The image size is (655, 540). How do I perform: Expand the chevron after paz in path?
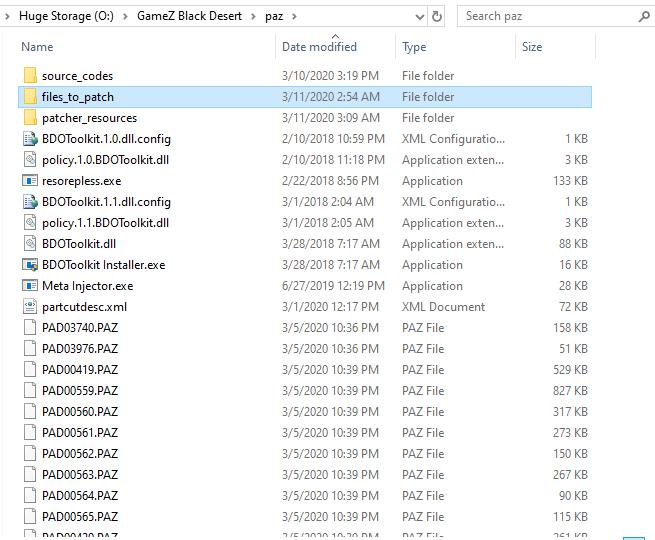[294, 16]
